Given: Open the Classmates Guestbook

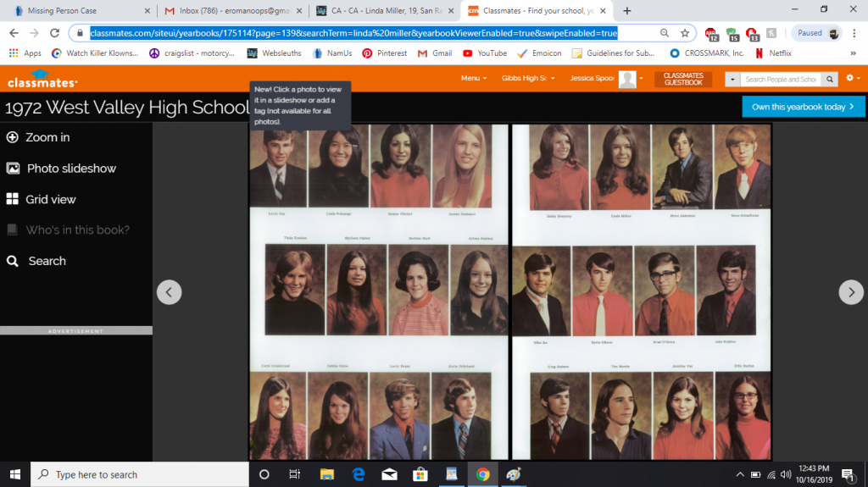Looking at the screenshot, I should 683,79.
